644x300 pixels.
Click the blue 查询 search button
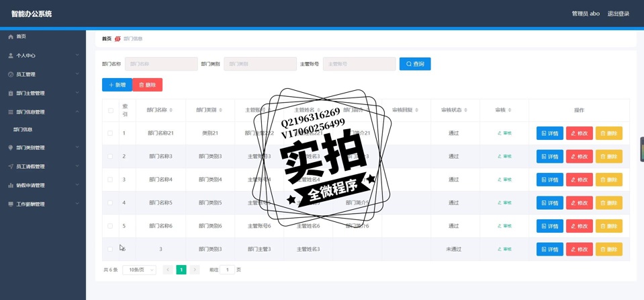tap(414, 64)
